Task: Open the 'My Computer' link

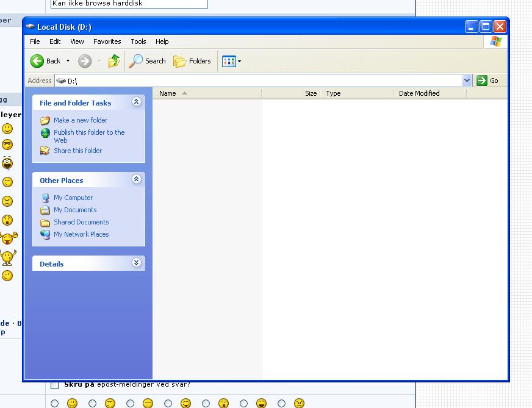Action: (73, 198)
